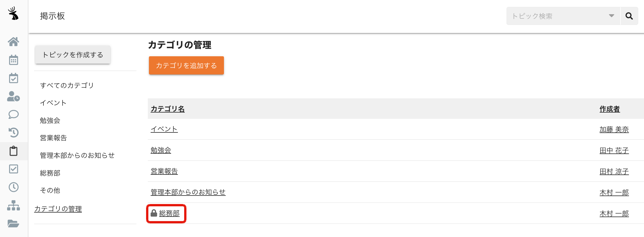The width and height of the screenshot is (644, 237).
Task: Select 営業報告 in the left category menu
Action: click(x=53, y=138)
